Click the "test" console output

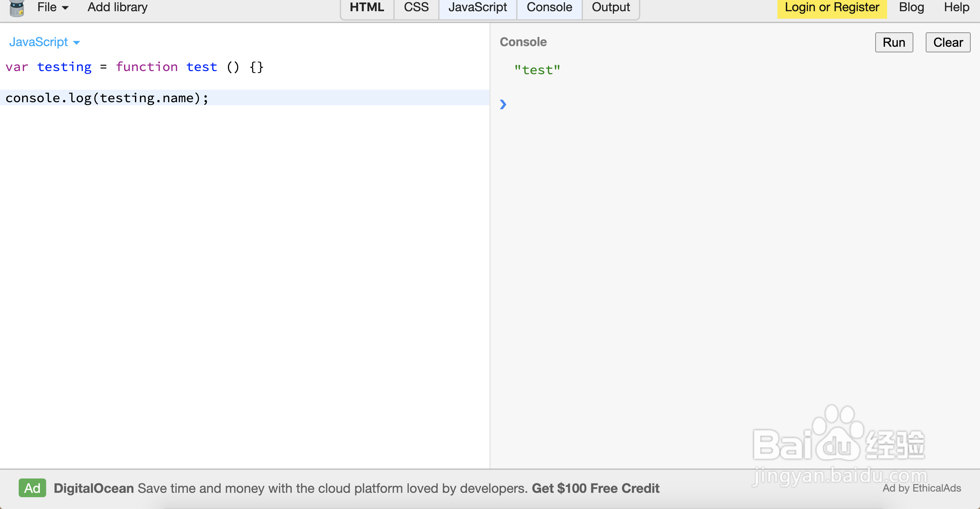point(537,70)
